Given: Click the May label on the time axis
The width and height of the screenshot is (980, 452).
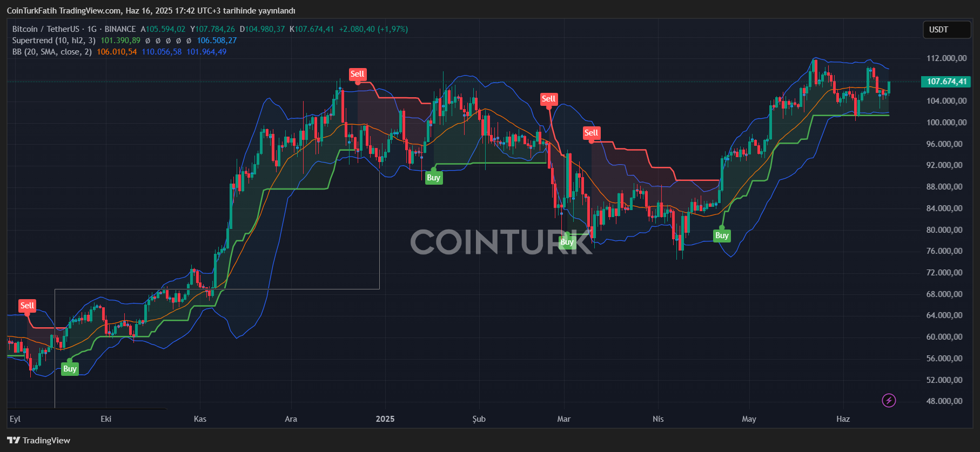Looking at the screenshot, I should [749, 419].
